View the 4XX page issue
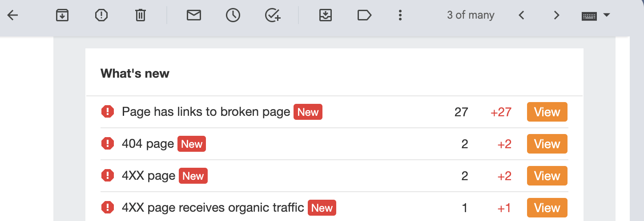 [x=547, y=176]
